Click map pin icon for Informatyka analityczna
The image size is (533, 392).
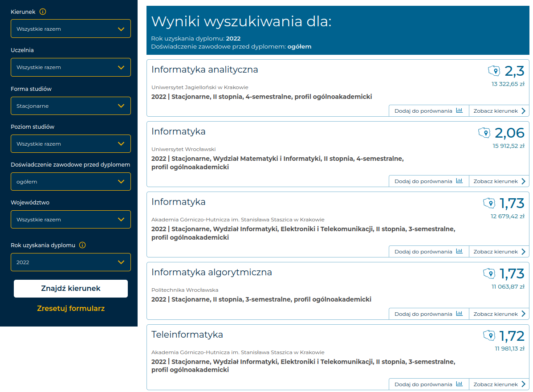pyautogui.click(x=493, y=71)
